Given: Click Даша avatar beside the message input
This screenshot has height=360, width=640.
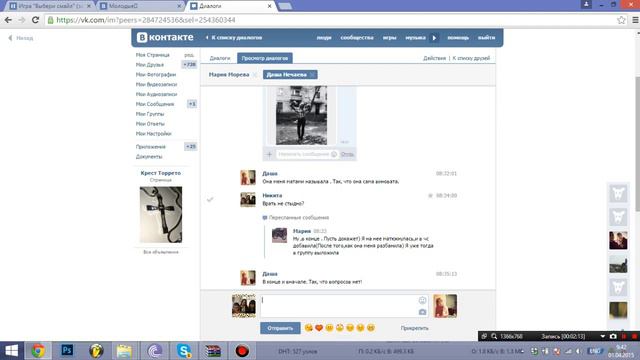Looking at the screenshot, I should pos(445,306).
